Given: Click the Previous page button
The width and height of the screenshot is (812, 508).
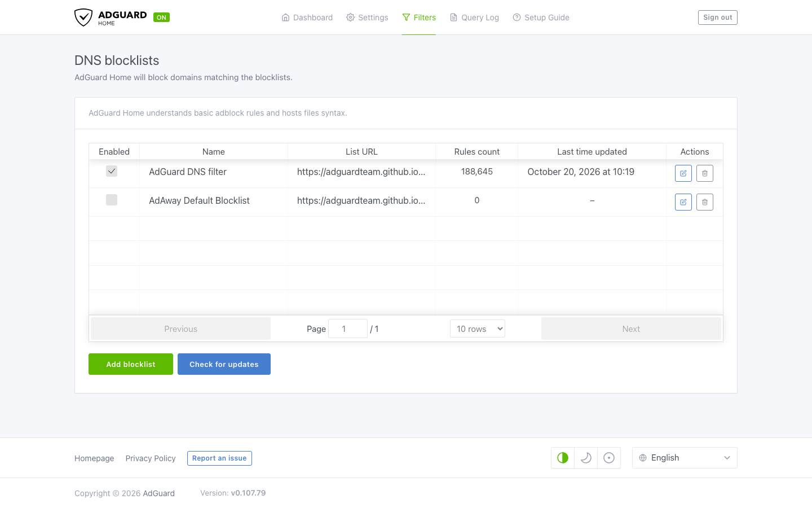Looking at the screenshot, I should point(180,329).
